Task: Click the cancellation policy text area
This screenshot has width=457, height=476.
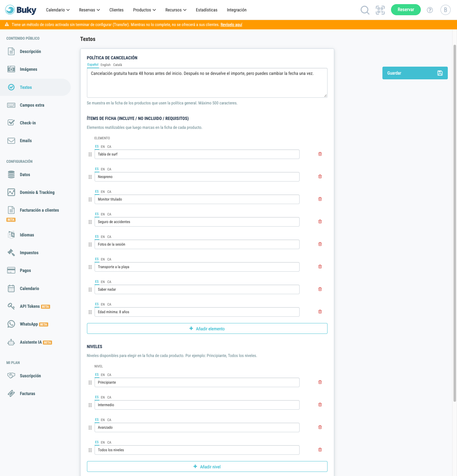Action: 207,83
